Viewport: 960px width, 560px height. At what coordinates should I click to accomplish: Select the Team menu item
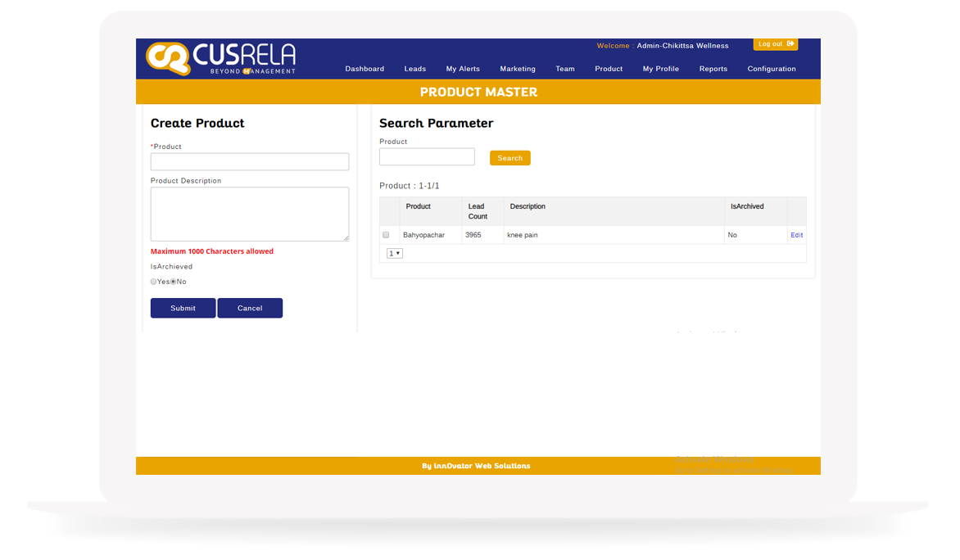click(565, 69)
